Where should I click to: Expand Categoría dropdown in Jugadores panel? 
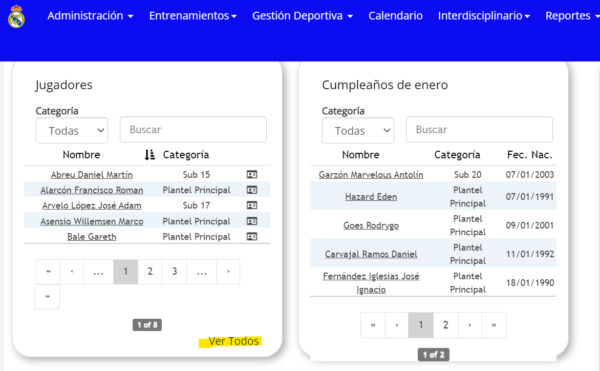[72, 130]
